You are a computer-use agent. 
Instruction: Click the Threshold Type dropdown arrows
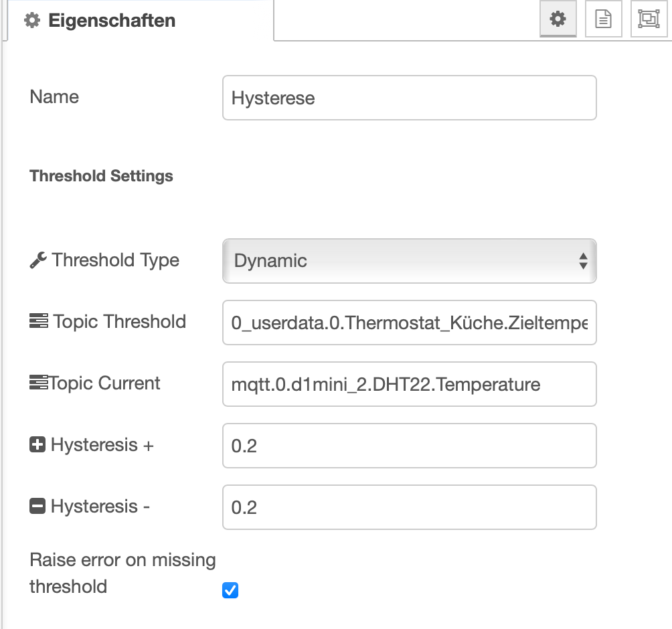[x=583, y=261]
